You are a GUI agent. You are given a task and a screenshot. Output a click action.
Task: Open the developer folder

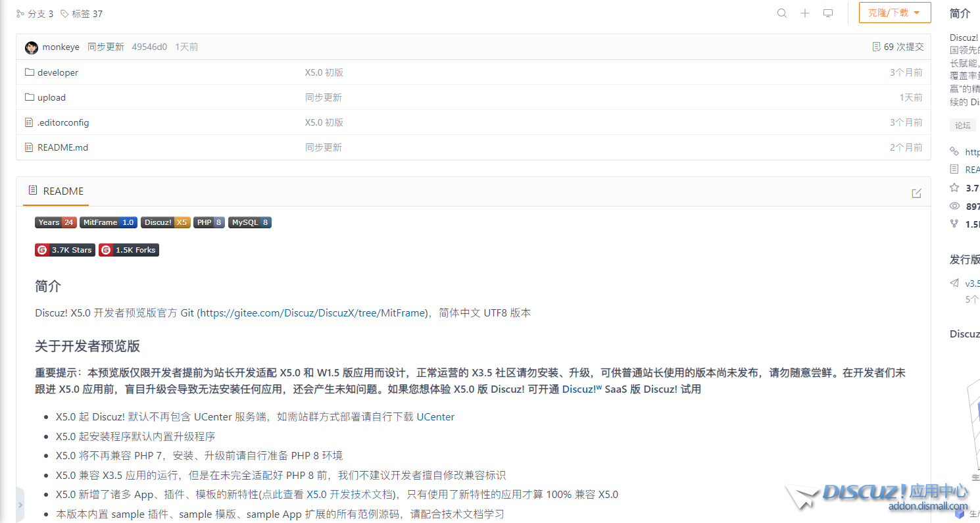(x=58, y=72)
